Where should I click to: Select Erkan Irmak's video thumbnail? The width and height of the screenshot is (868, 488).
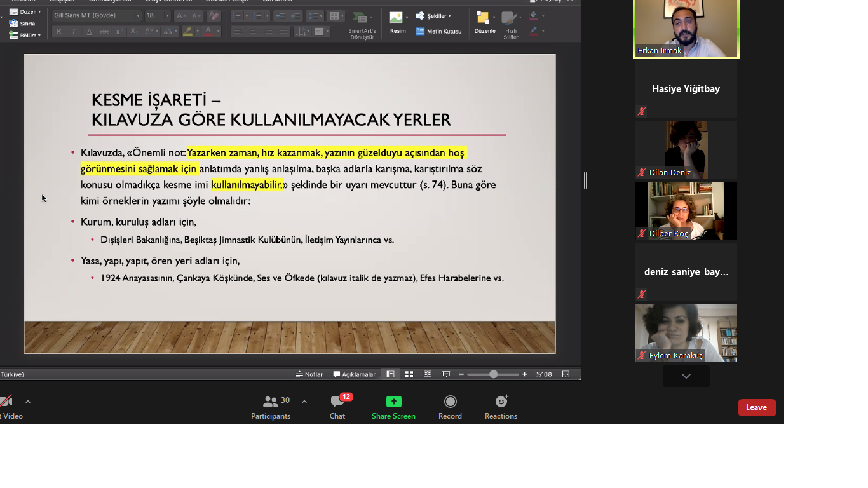[686, 29]
